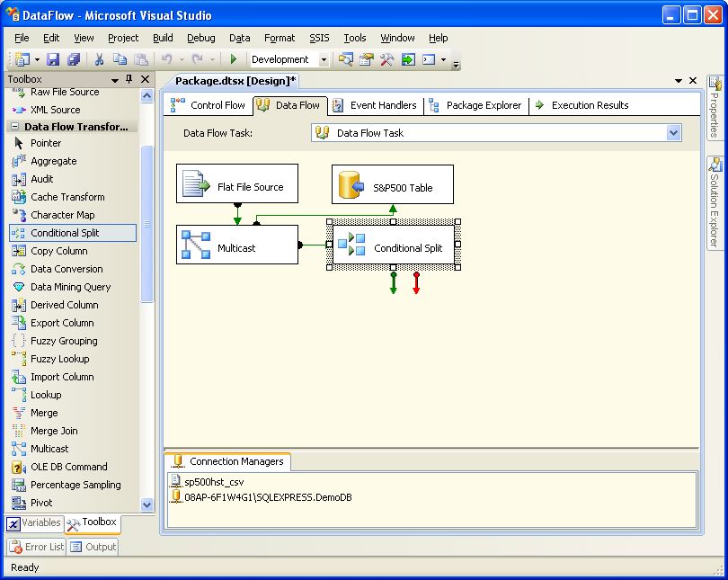The width and height of the screenshot is (728, 580).
Task: Select Pointer tool in Toolbox
Action: (x=73, y=144)
